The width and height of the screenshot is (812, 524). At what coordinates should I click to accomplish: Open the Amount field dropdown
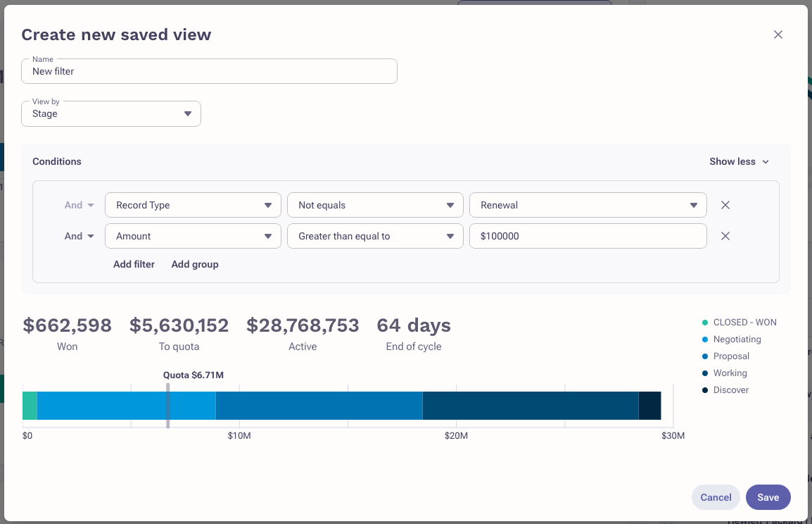[193, 236]
